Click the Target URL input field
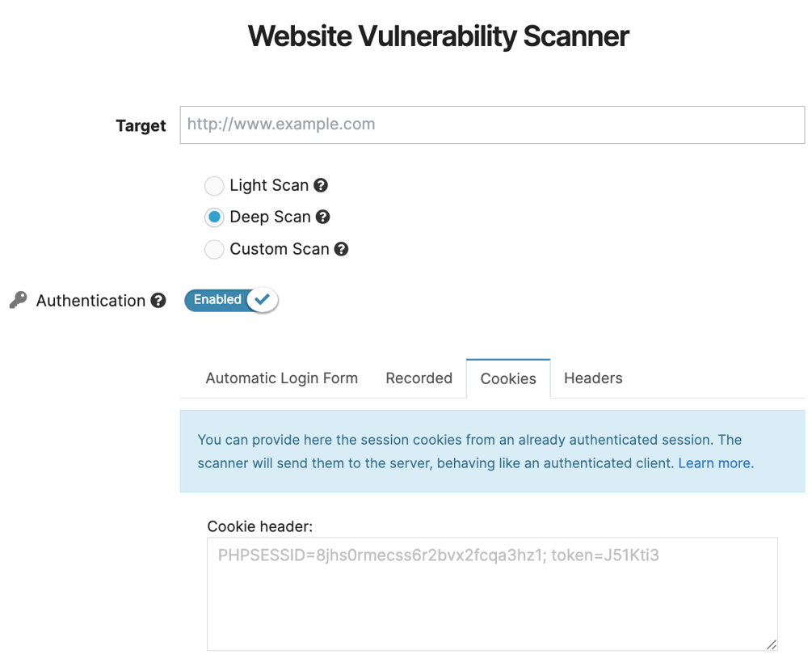 pos(492,125)
